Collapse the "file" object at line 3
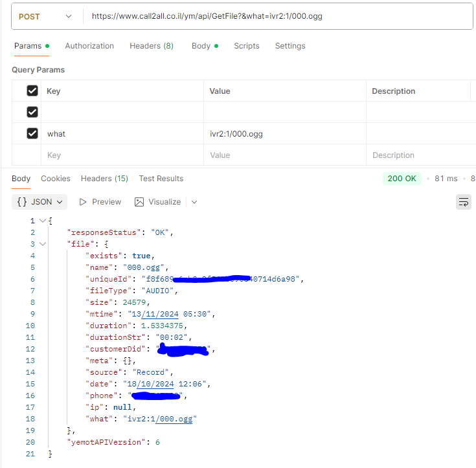The width and height of the screenshot is (476, 468). click(x=43, y=244)
